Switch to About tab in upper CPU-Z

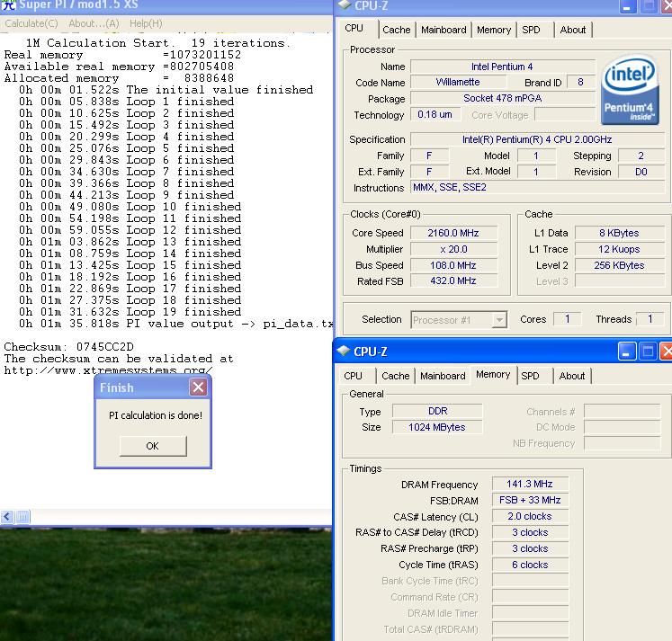(x=573, y=30)
